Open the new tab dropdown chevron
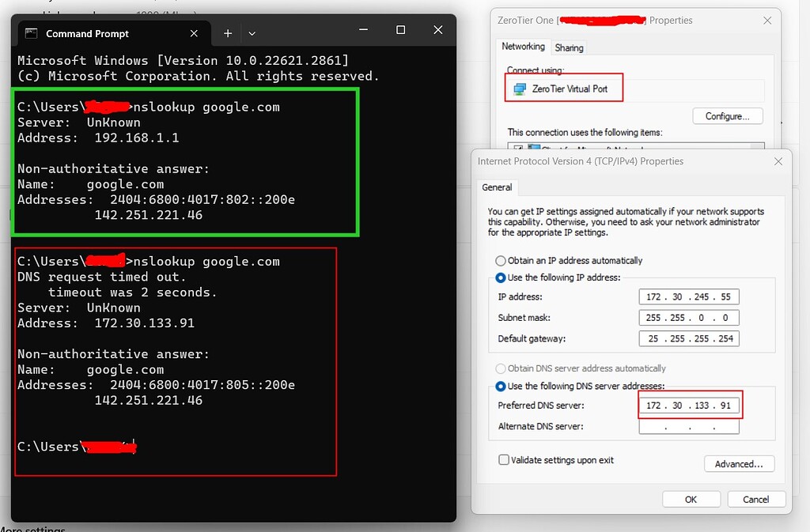This screenshot has width=810, height=532. pos(252,33)
